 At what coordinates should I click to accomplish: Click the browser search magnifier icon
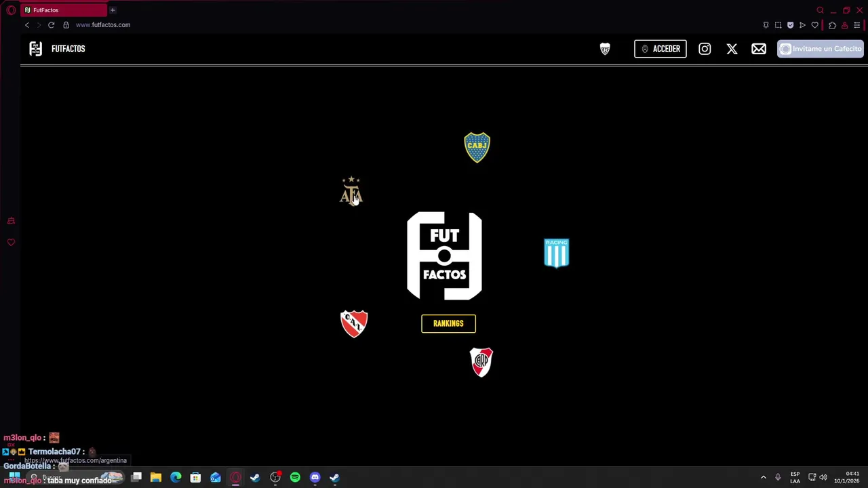[x=820, y=10]
